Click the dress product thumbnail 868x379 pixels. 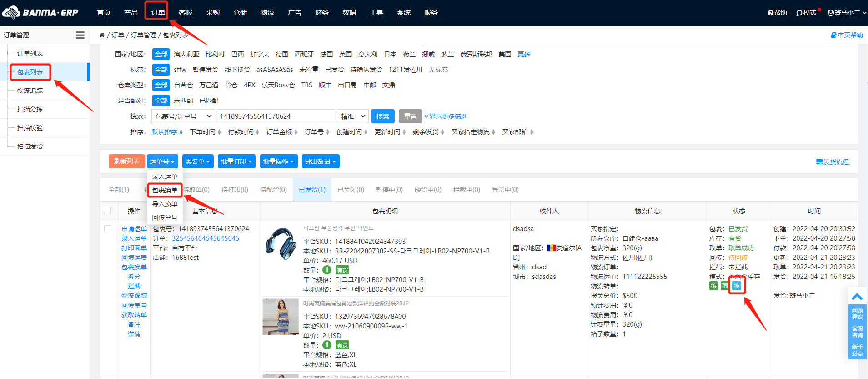coord(281,317)
